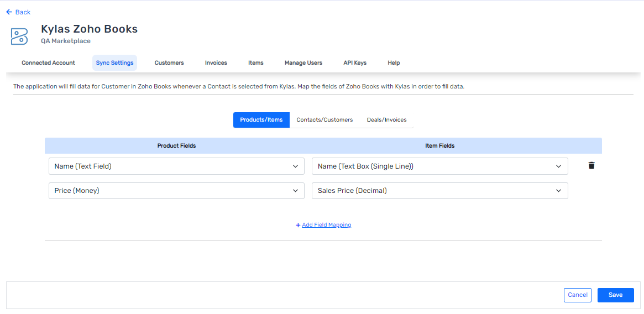Viewport: 644px width, 314px height.
Task: Click the Back link
Action: tap(23, 12)
